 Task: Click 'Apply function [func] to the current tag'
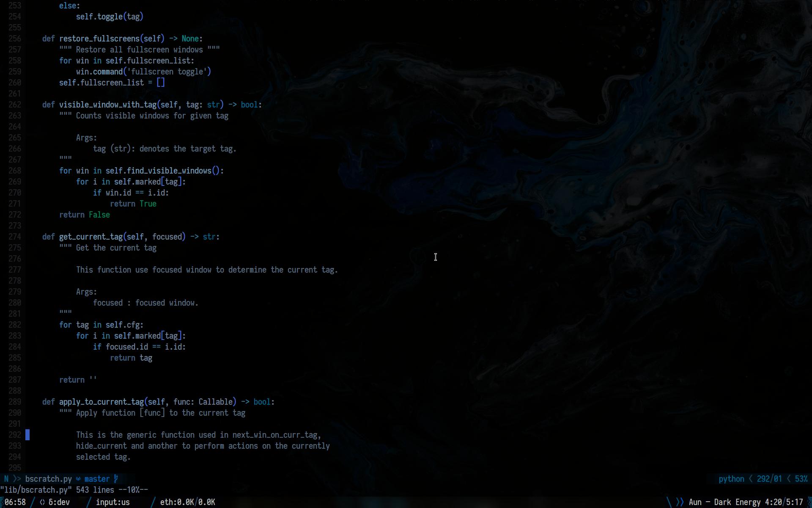(x=161, y=413)
